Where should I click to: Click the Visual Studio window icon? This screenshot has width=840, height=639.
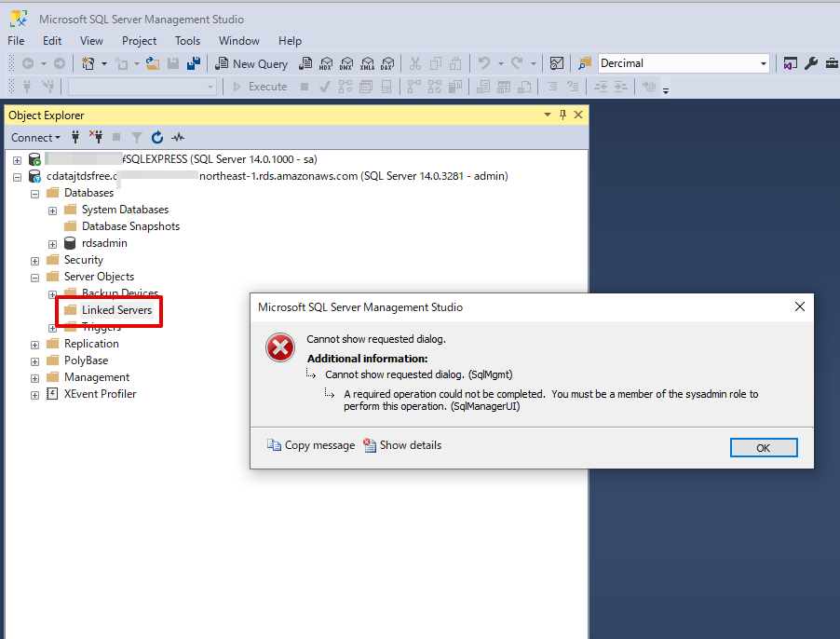tap(791, 63)
